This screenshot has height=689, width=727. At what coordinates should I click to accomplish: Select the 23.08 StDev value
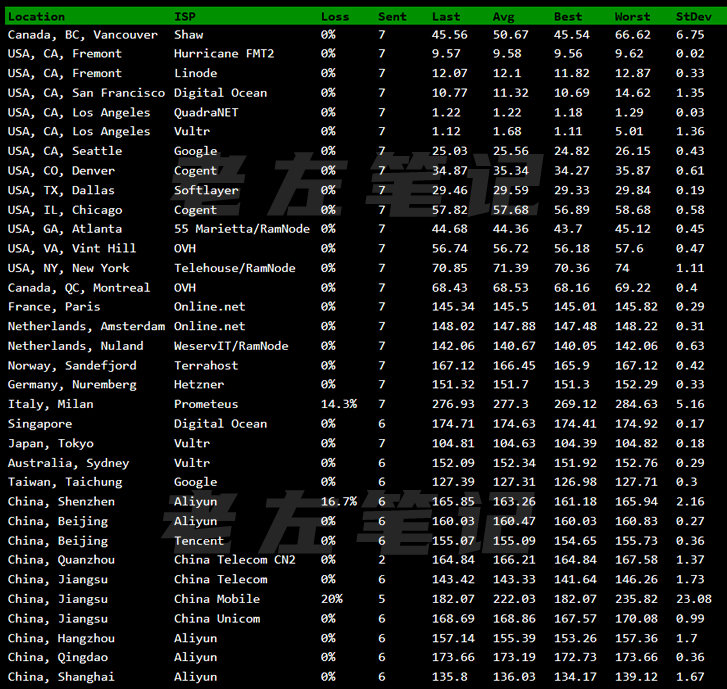(693, 599)
